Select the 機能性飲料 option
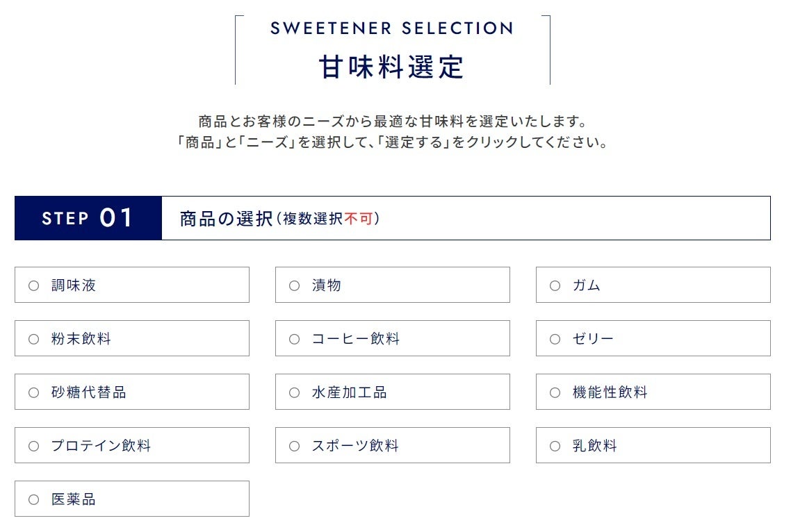This screenshot has height=532, width=791. tap(555, 392)
